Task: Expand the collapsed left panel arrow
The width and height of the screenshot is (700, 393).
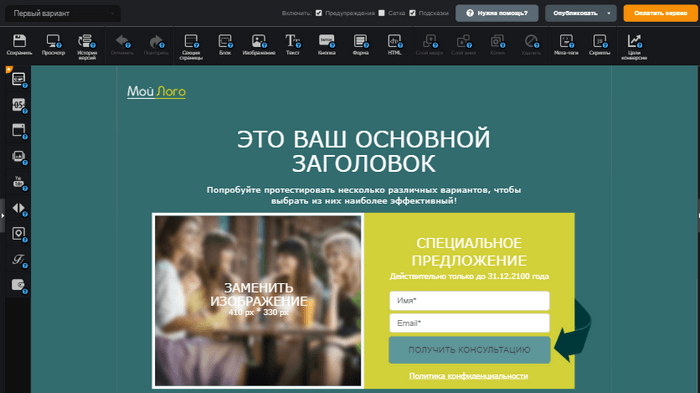Action: click(3, 216)
